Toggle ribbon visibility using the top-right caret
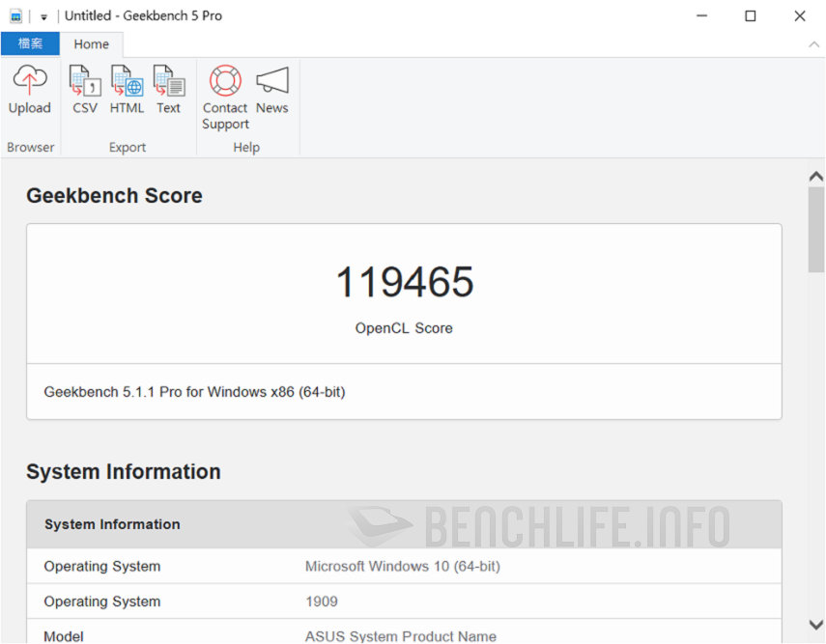Screen dimensions: 826x644 pos(815,44)
